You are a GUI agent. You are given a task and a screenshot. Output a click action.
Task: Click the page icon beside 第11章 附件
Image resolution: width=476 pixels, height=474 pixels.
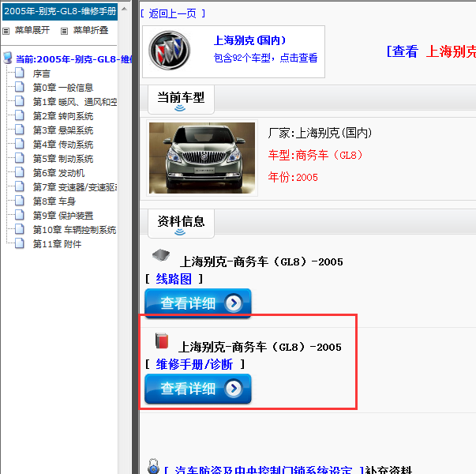pos(20,244)
